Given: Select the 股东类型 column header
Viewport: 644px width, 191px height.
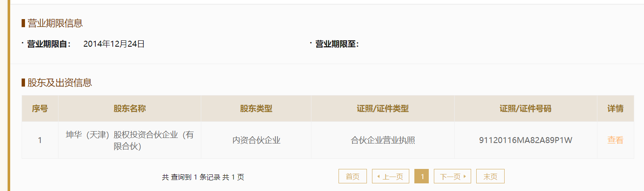Looking at the screenshot, I should (256, 109).
